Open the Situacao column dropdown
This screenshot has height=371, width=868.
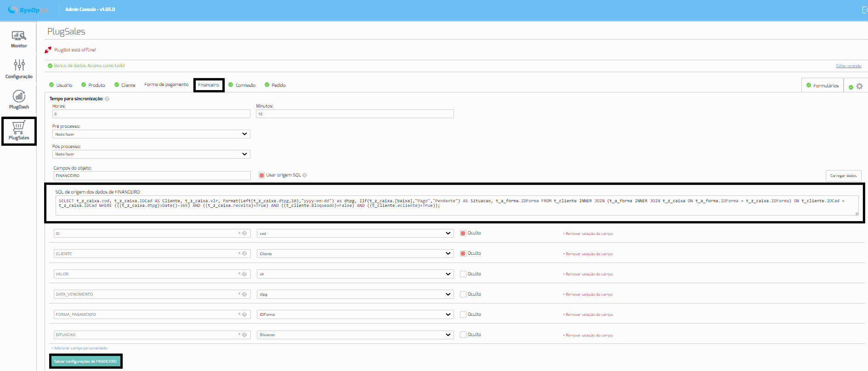(x=355, y=335)
